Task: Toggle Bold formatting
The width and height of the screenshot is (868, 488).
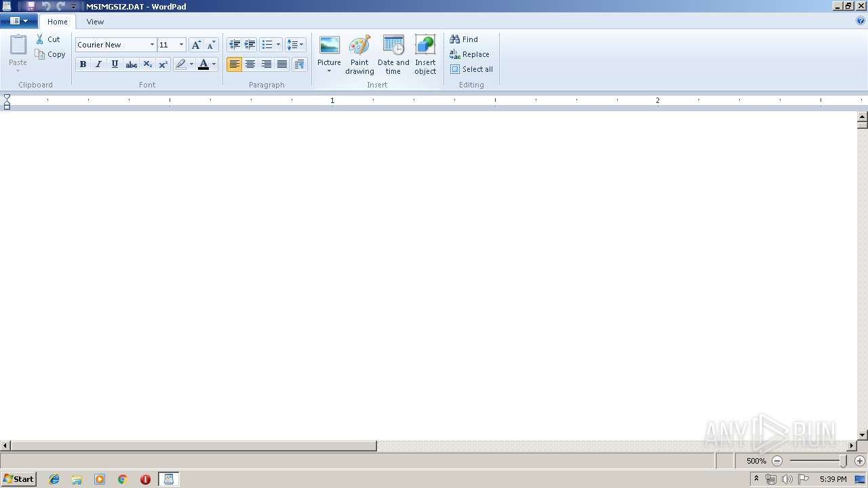Action: click(x=83, y=64)
